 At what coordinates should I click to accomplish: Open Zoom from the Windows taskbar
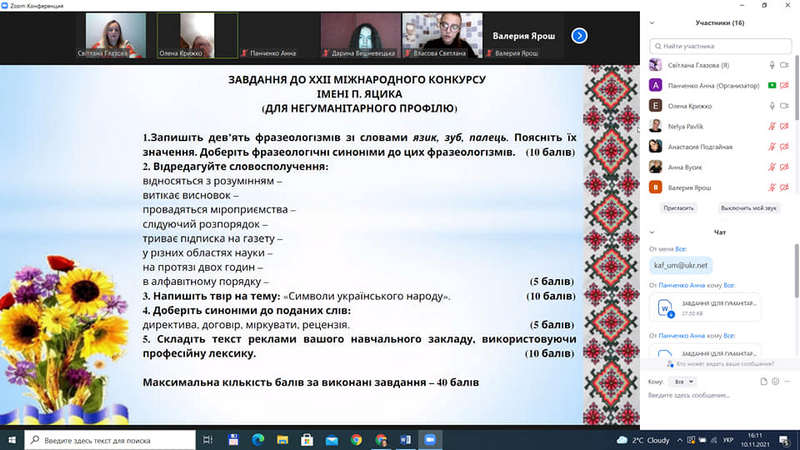pos(431,439)
